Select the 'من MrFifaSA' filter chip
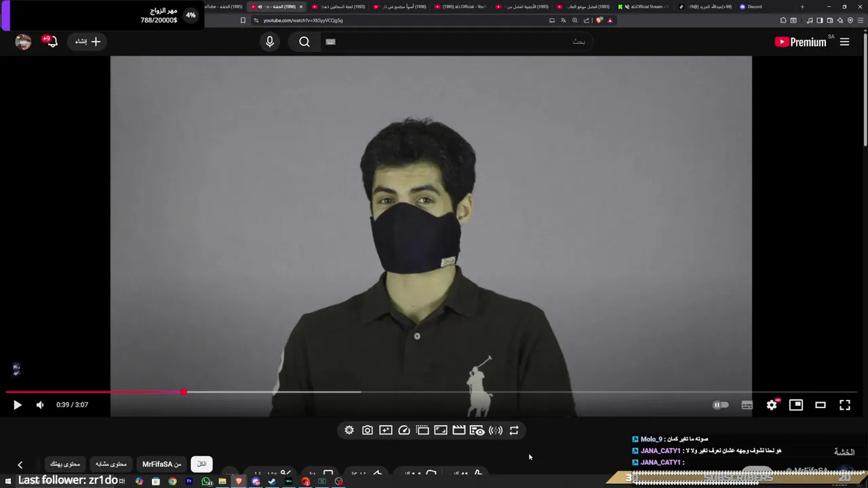 click(162, 464)
